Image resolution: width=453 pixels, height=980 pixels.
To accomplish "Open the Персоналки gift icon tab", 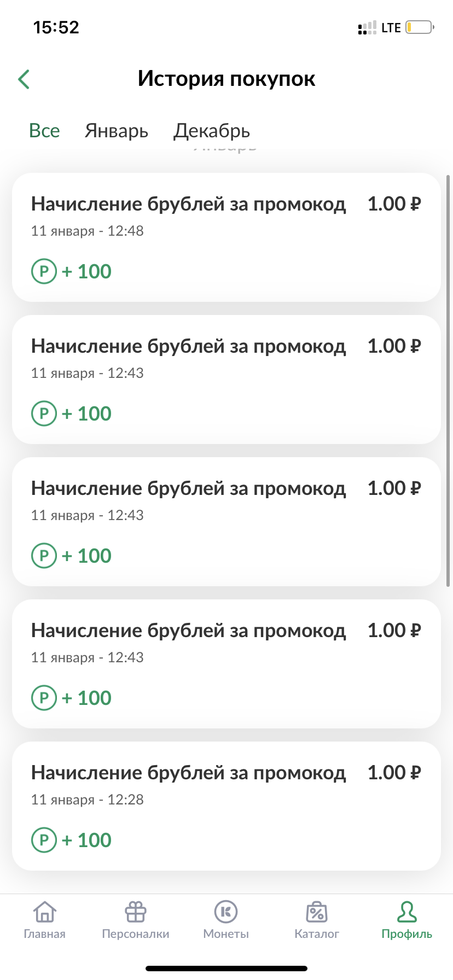I will coord(136,919).
